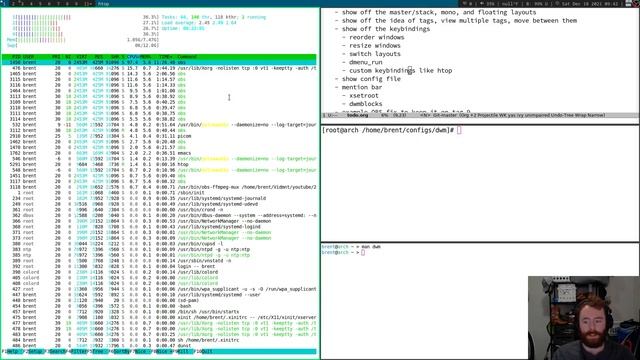The image size is (640, 360).
Task: Switch to dwm tag 9
Action: point(76,3)
